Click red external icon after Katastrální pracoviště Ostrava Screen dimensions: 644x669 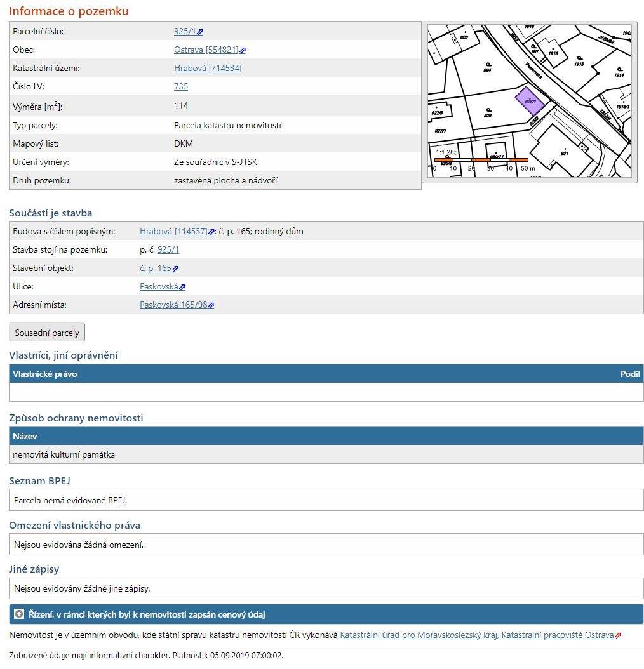(x=617, y=635)
